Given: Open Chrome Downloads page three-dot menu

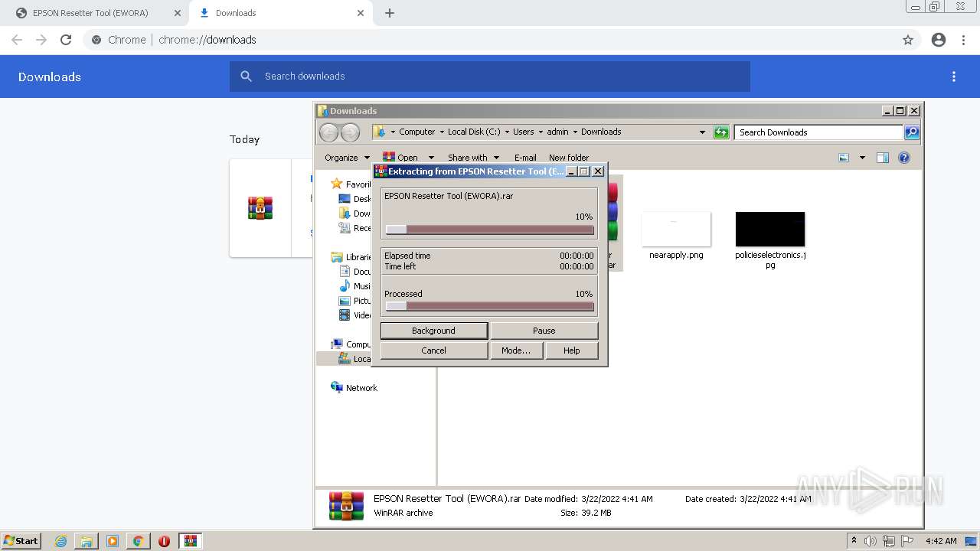Looking at the screenshot, I should (954, 77).
